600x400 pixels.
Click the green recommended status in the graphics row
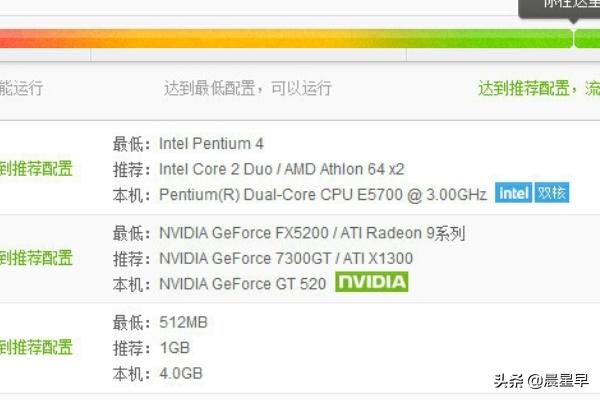(x=36, y=258)
